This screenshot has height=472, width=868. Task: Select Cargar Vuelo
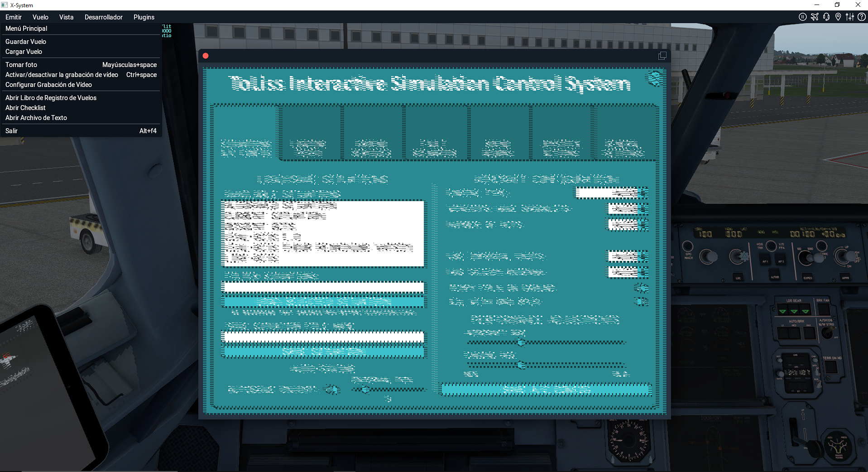point(81,52)
